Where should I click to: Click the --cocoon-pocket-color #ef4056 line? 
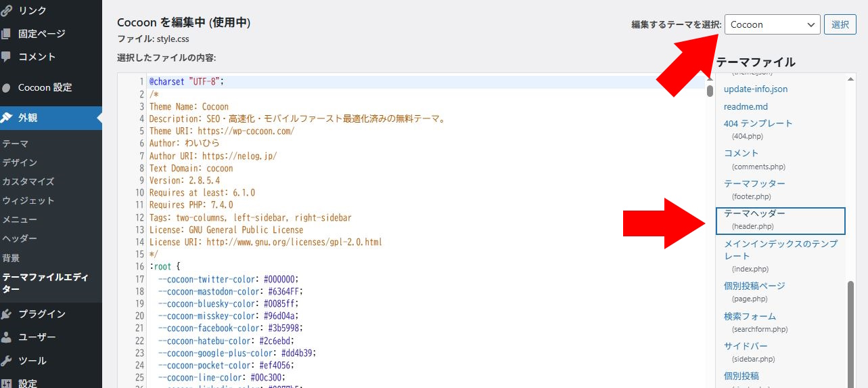pos(226,366)
